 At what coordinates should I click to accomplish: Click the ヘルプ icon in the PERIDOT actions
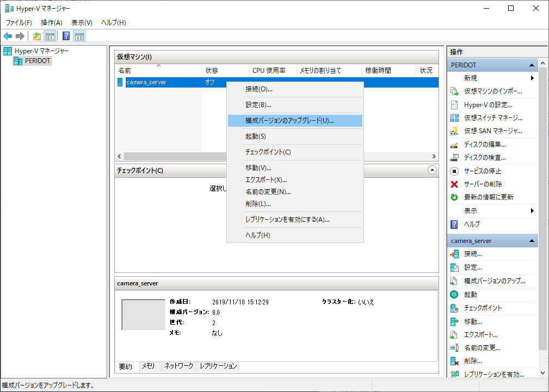(x=454, y=225)
